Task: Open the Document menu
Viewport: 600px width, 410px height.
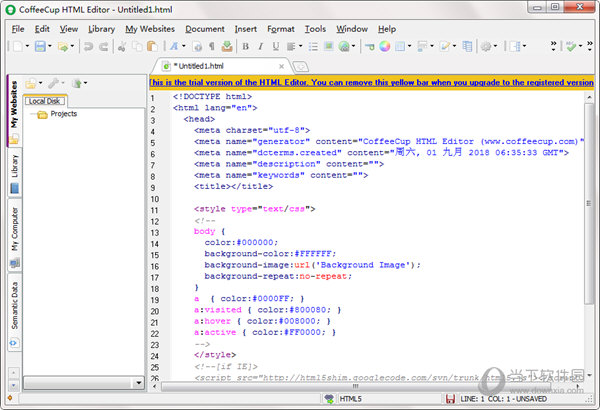Action: point(205,29)
